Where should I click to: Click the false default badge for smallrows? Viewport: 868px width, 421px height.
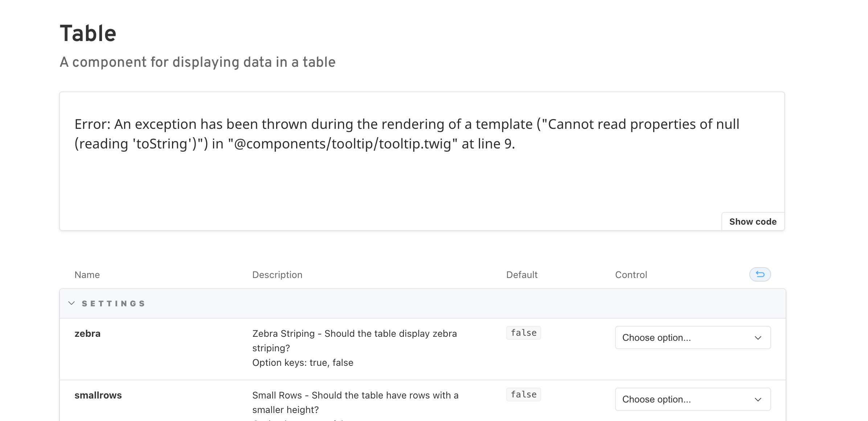tap(523, 395)
